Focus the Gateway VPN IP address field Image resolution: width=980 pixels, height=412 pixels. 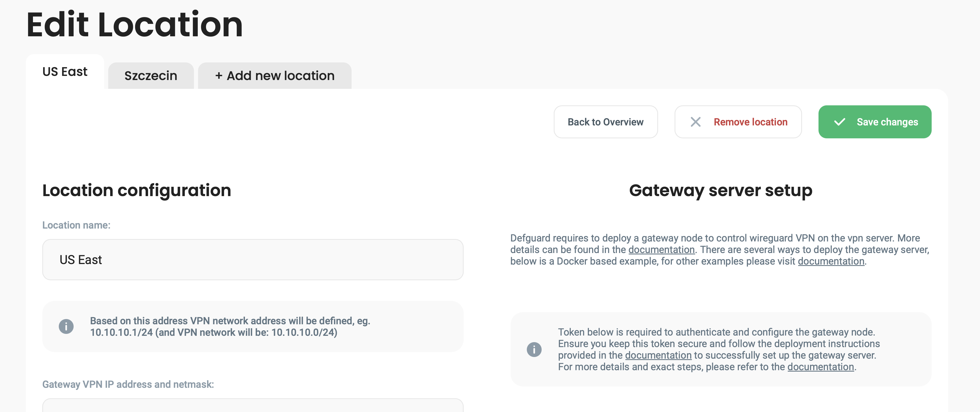(253, 406)
